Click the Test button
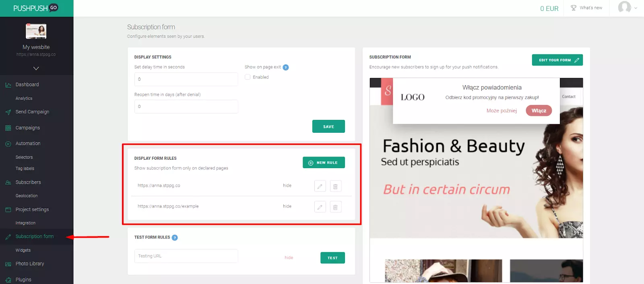The height and width of the screenshot is (284, 644). click(x=332, y=258)
